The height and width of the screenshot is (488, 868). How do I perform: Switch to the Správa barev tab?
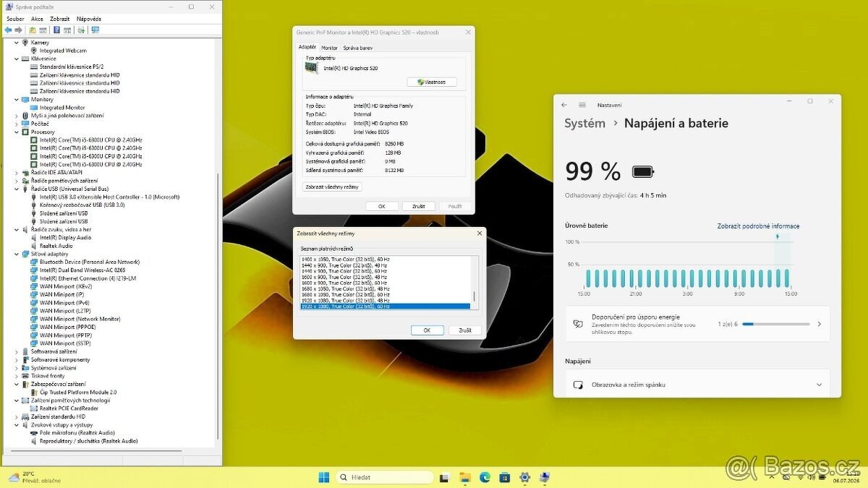point(358,48)
